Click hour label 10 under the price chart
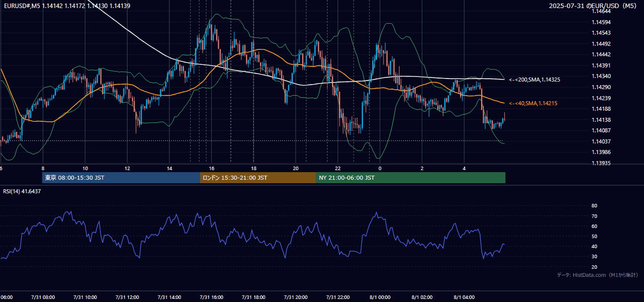The height and width of the screenshot is (302, 644). click(x=85, y=168)
